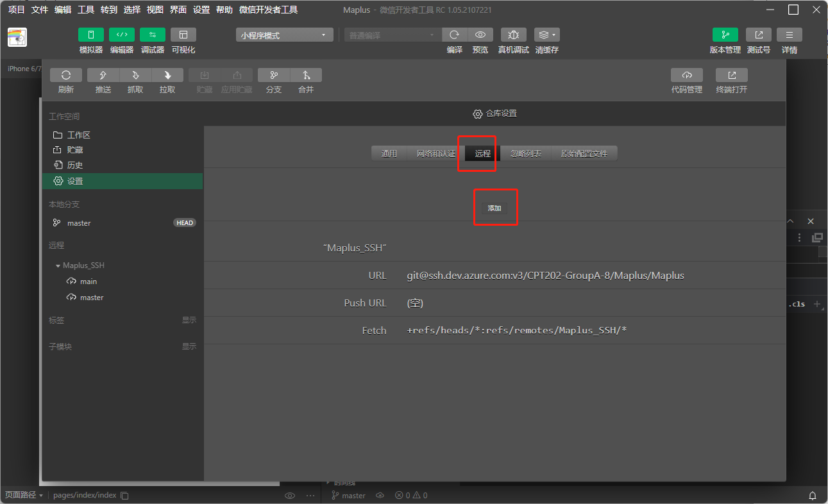Click the 添加 add remote button
This screenshot has width=828, height=504.
tap(494, 208)
